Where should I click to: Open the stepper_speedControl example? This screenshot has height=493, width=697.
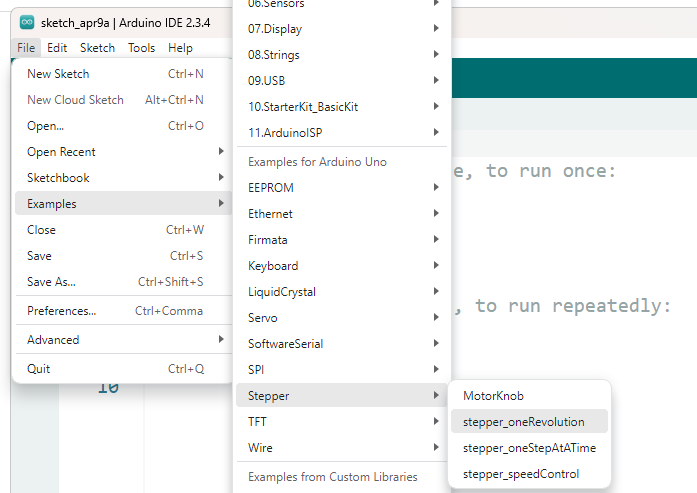point(521,474)
